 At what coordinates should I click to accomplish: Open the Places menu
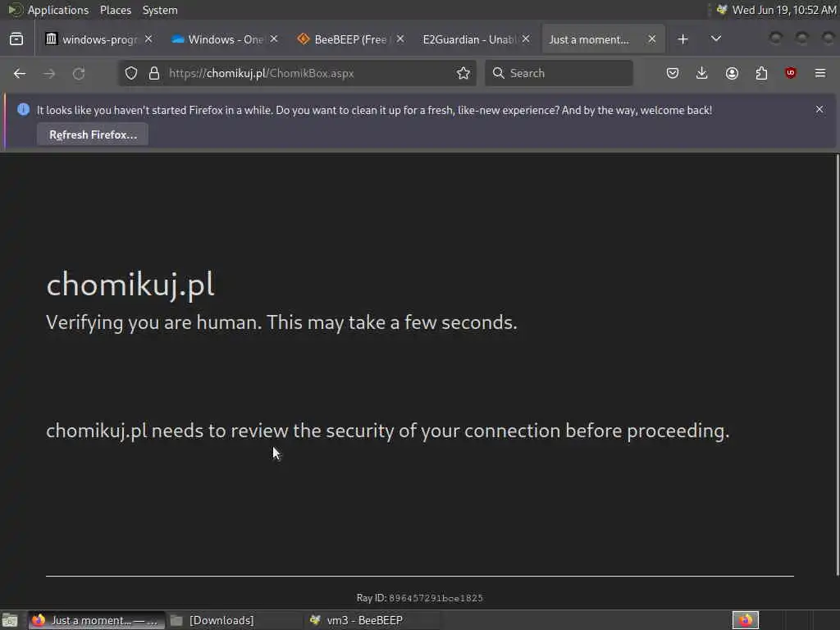coord(115,10)
